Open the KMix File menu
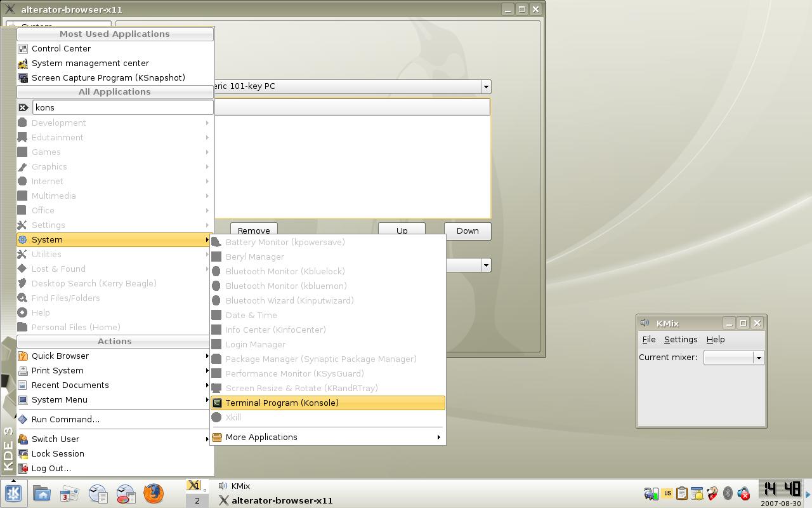The width and height of the screenshot is (812, 508). click(648, 339)
